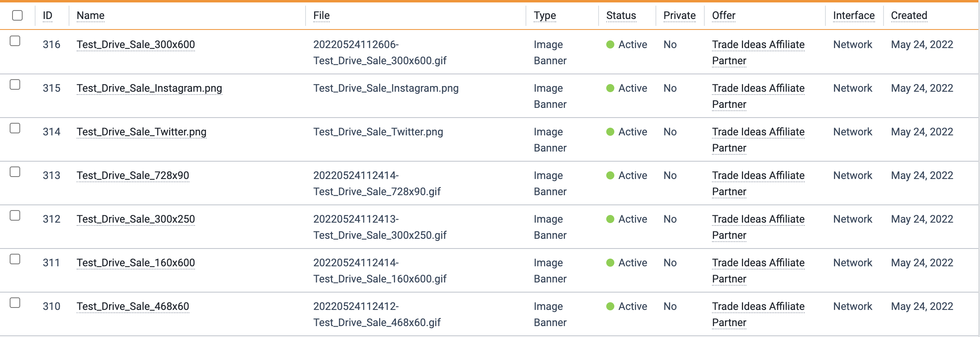980x337 pixels.
Task: Open Trade Ideas Affiliate Partner offer in row 312
Action: pyautogui.click(x=758, y=227)
